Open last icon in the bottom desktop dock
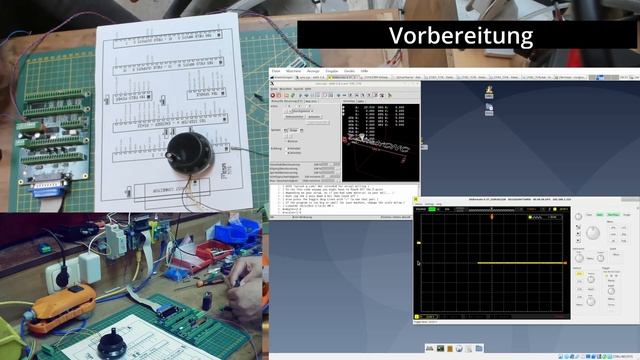 pyautogui.click(x=479, y=348)
